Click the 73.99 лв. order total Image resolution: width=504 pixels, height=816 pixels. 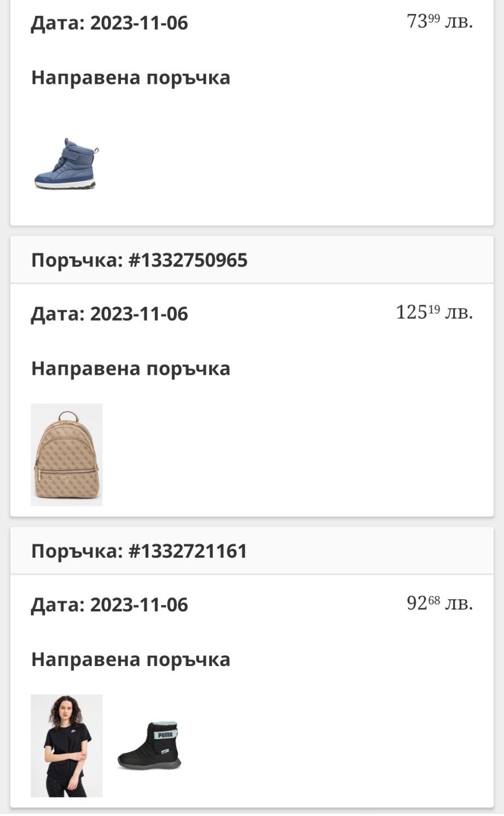tap(439, 22)
